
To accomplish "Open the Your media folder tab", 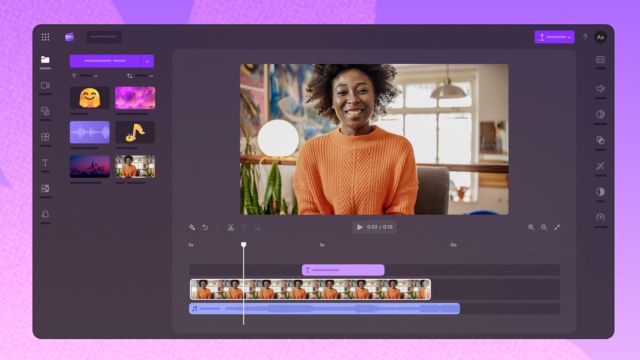I will point(45,60).
